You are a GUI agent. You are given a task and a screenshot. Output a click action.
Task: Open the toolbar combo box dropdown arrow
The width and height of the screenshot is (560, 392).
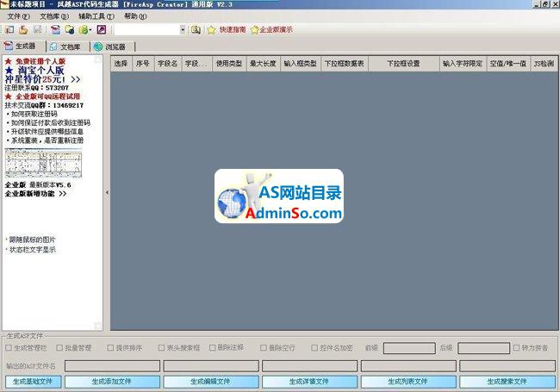[x=183, y=29]
